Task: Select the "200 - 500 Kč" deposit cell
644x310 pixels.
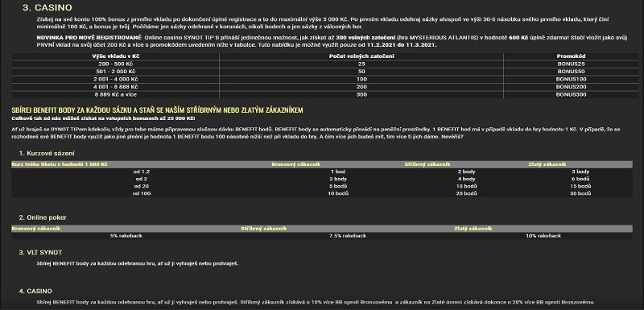Action: 115,64
